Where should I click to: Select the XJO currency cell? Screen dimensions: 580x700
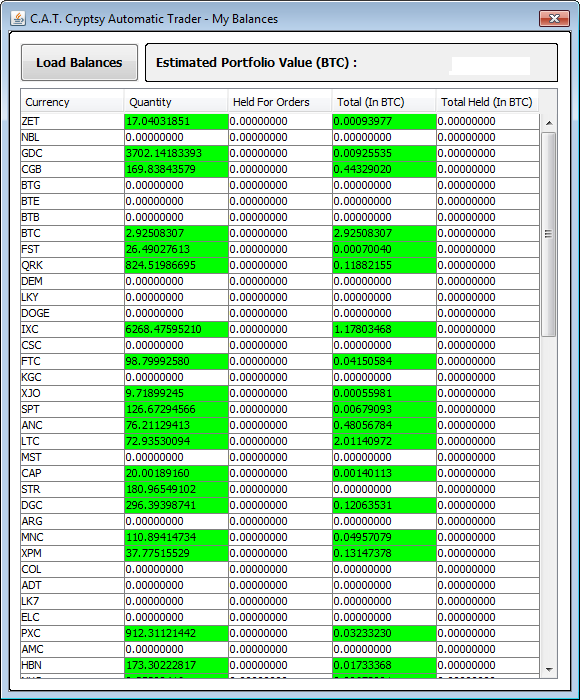point(72,393)
